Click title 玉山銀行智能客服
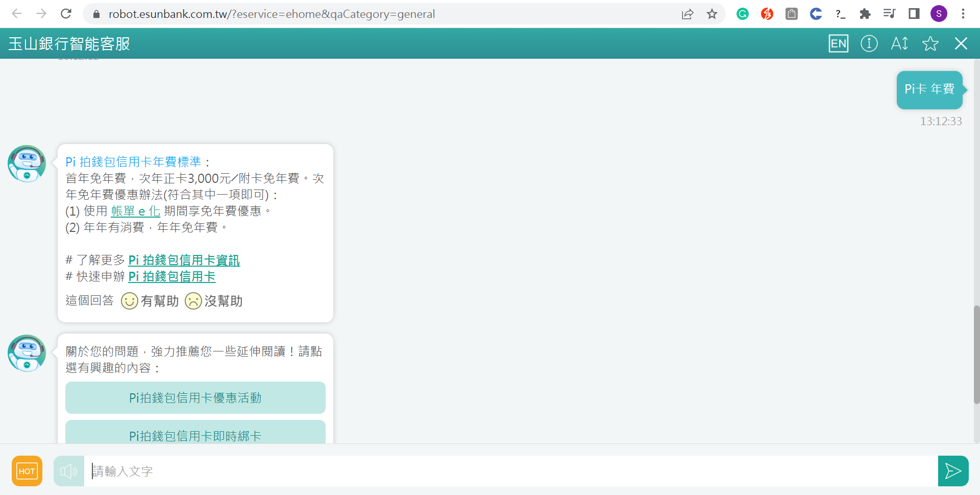Screen dimensions: 980x495 click(x=69, y=44)
